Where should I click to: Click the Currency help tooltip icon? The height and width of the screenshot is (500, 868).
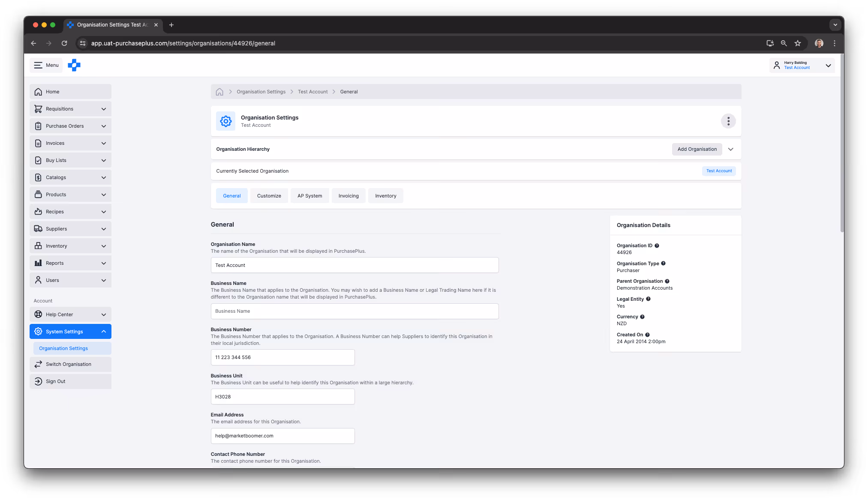pyautogui.click(x=642, y=317)
